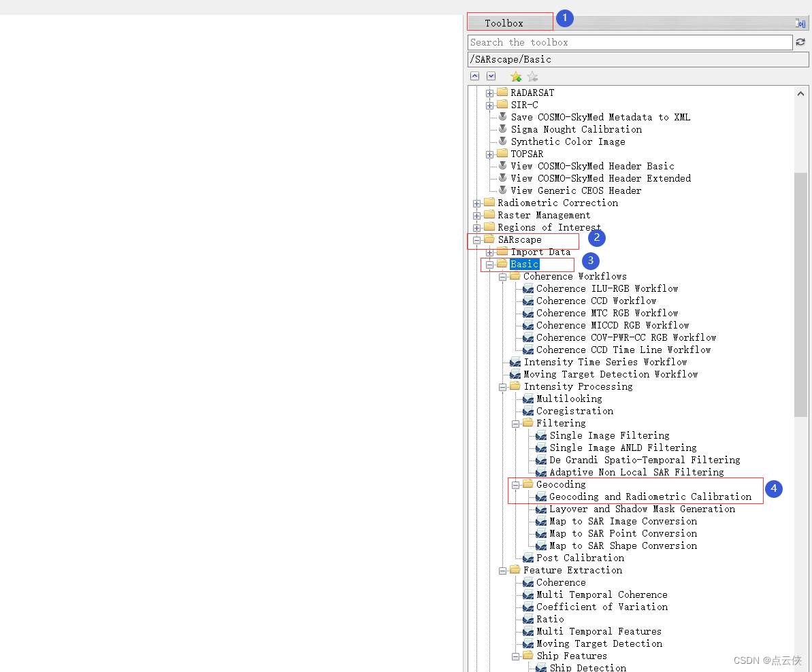Click the View COSMO-SkyMed Header Extended icon
812x672 pixels.
coord(502,178)
